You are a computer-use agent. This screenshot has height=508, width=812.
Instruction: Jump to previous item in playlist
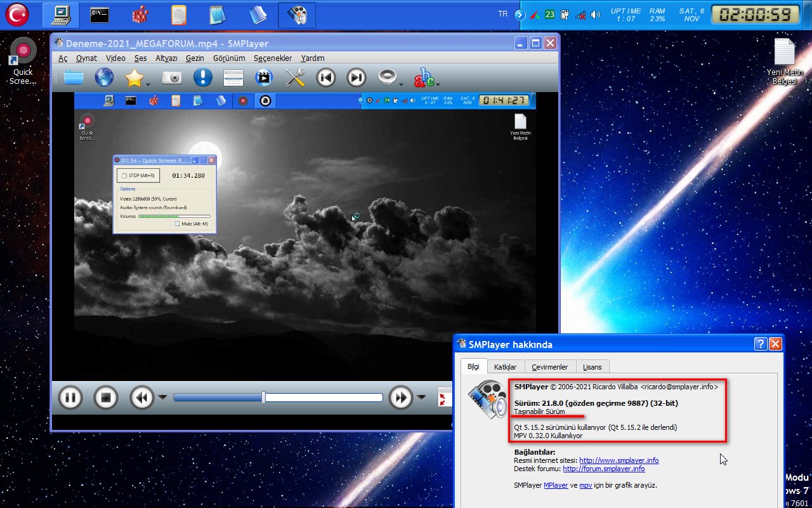coord(325,78)
